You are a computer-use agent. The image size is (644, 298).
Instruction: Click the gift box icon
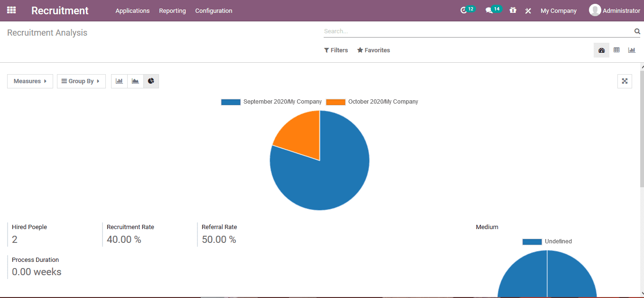click(x=513, y=10)
